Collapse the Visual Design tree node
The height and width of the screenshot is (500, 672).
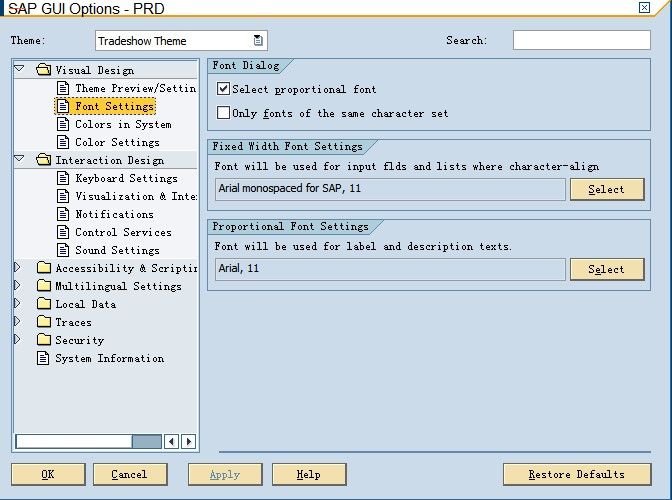19,69
